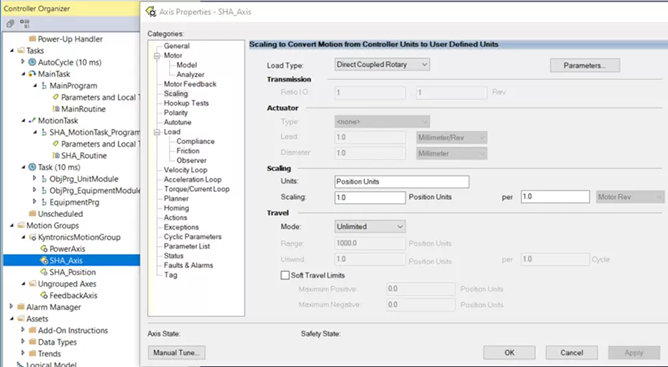
Task: Select the SHA_Position axis item
Action: [72, 272]
